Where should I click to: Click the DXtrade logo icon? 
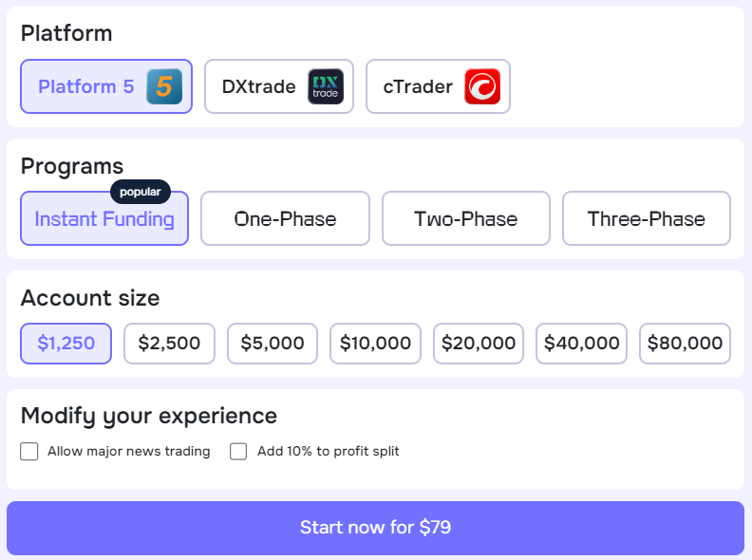[326, 86]
